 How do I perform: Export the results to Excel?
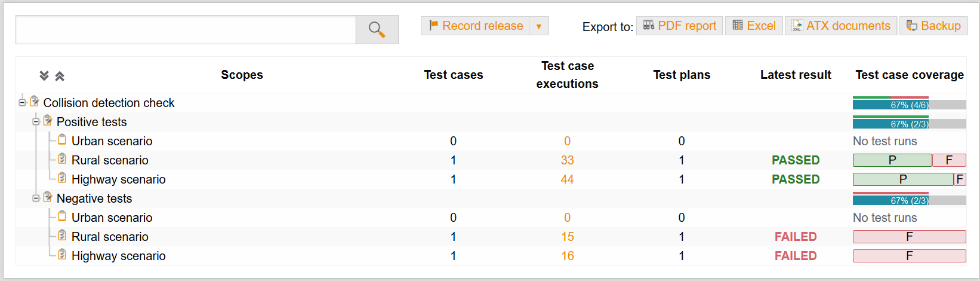[x=754, y=26]
